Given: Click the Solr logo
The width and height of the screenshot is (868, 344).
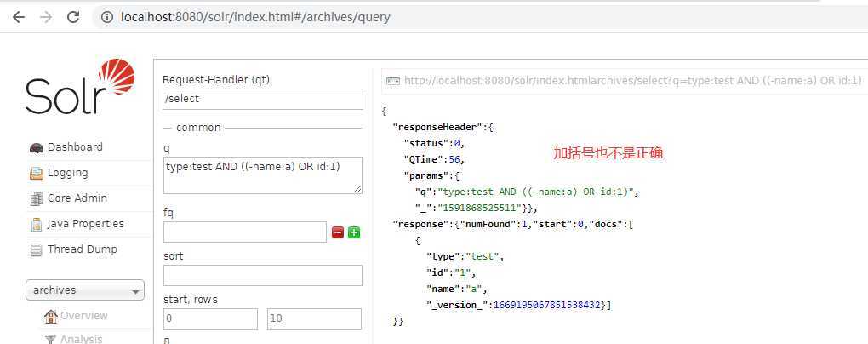Looking at the screenshot, I should (x=80, y=88).
